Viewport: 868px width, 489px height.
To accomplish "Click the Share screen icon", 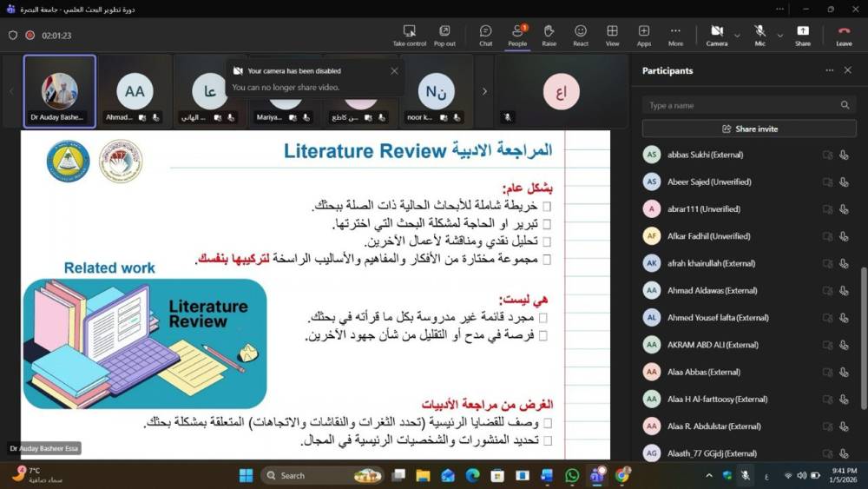I will [x=802, y=35].
